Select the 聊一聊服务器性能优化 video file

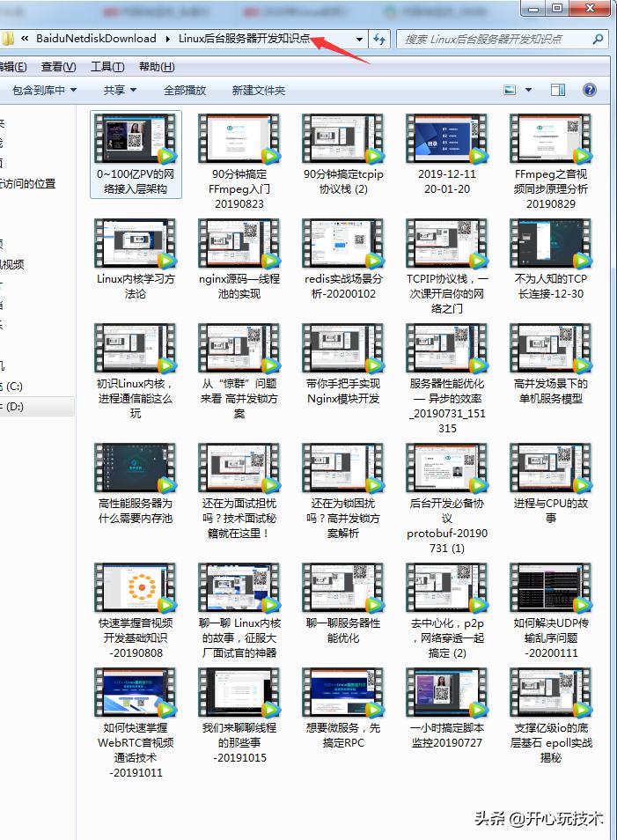point(343,604)
